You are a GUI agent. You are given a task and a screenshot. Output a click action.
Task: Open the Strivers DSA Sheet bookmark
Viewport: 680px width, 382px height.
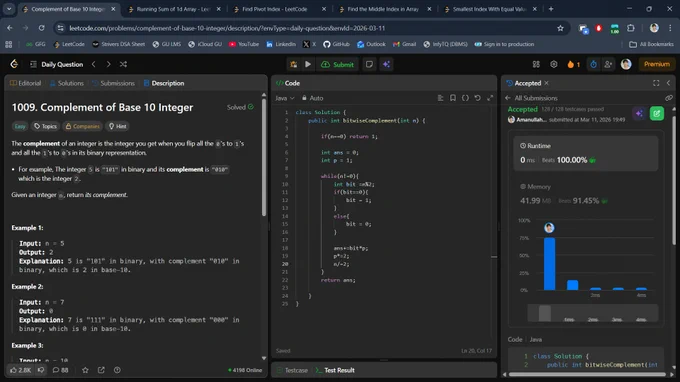(118, 44)
